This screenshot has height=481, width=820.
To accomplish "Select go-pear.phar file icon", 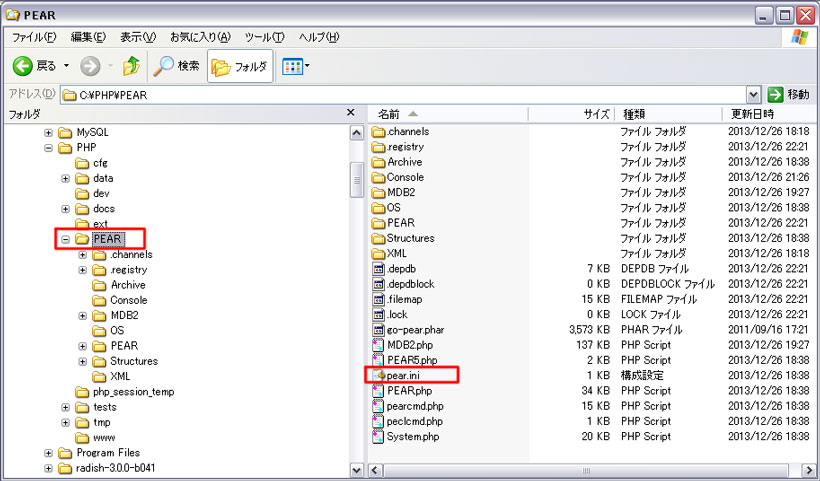I will (378, 330).
